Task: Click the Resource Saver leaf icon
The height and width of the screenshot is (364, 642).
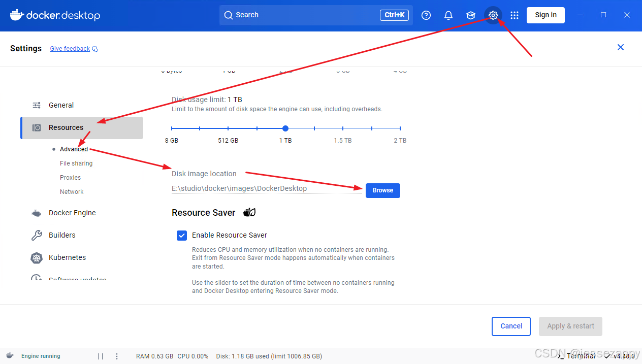Action: click(249, 213)
